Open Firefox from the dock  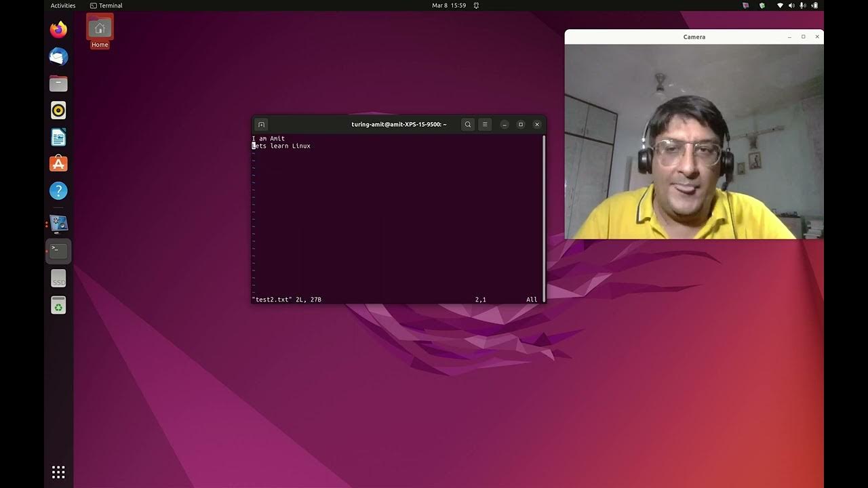click(58, 30)
